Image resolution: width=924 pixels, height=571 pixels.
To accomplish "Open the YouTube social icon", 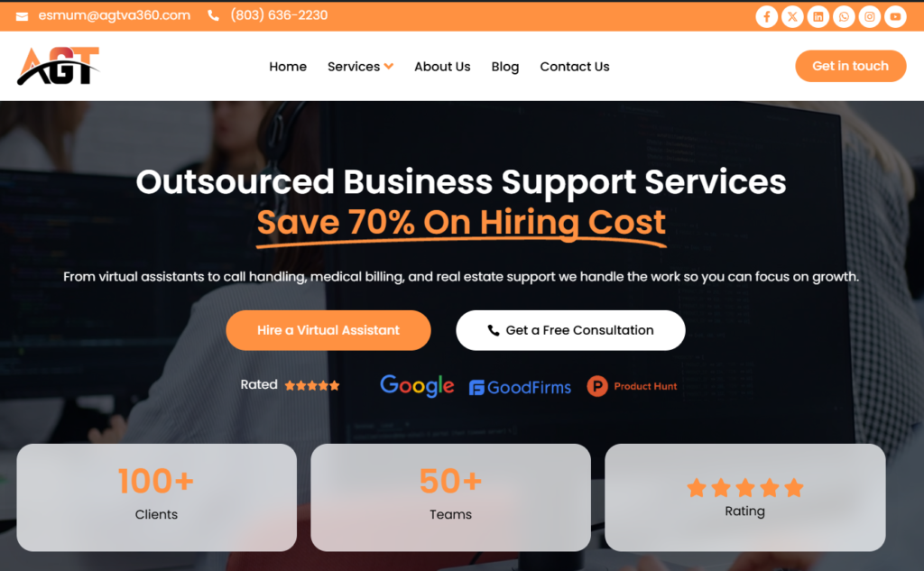I will point(895,16).
